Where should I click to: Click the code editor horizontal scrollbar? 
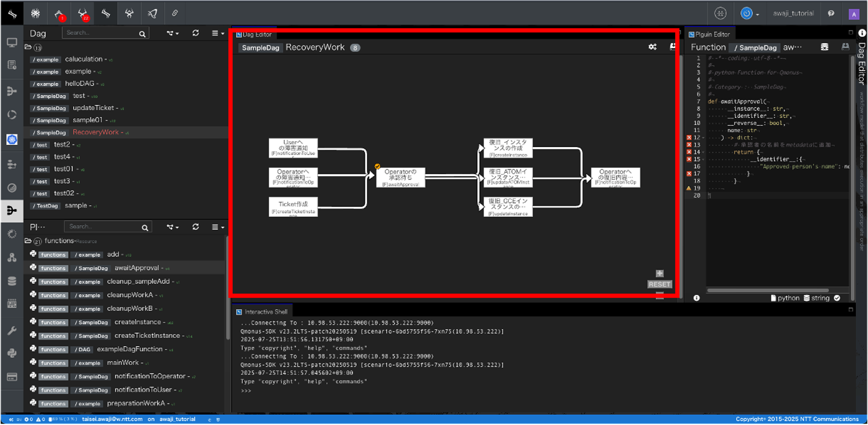pyautogui.click(x=768, y=290)
